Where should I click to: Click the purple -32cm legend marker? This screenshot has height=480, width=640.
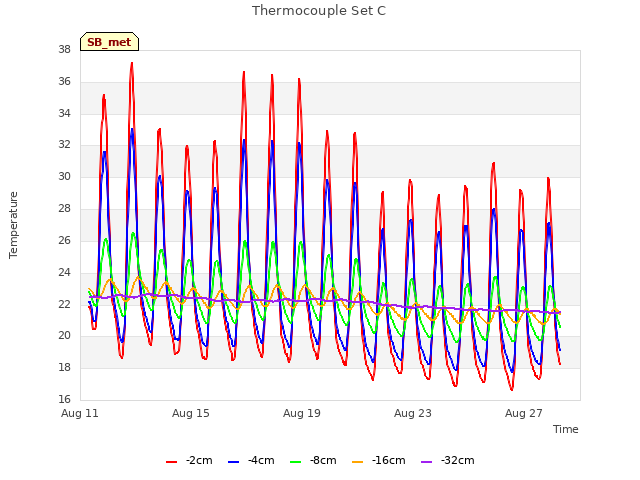coord(427,462)
